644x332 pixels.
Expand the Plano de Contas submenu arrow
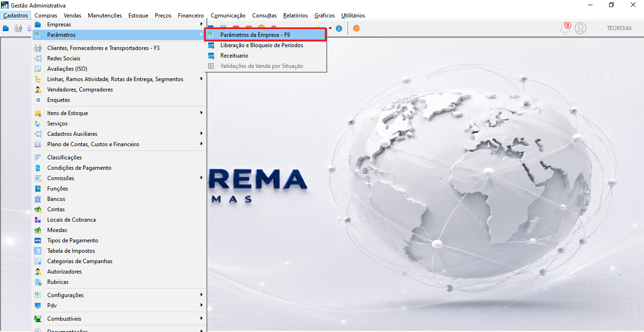[202, 144]
